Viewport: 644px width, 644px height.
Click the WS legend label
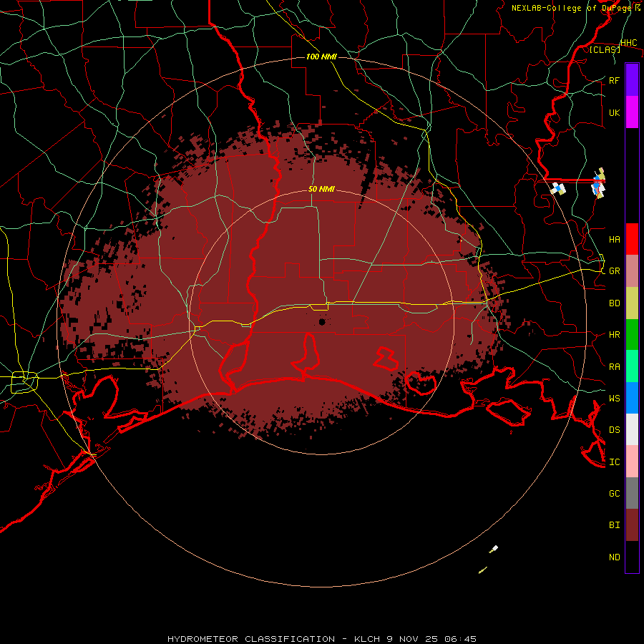(x=614, y=399)
